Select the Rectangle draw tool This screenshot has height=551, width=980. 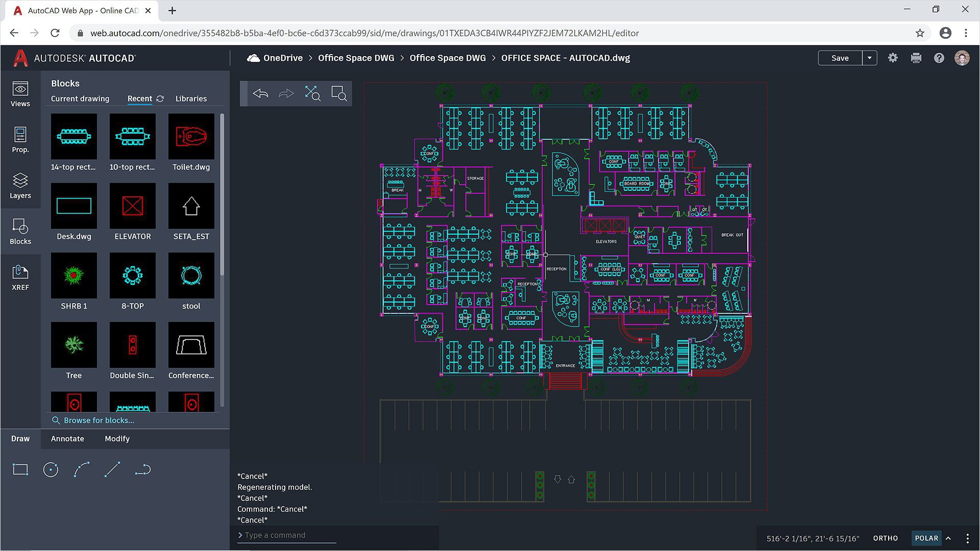click(20, 469)
